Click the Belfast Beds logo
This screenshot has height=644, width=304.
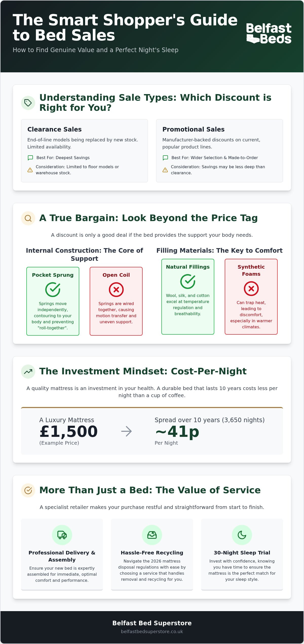(x=269, y=33)
